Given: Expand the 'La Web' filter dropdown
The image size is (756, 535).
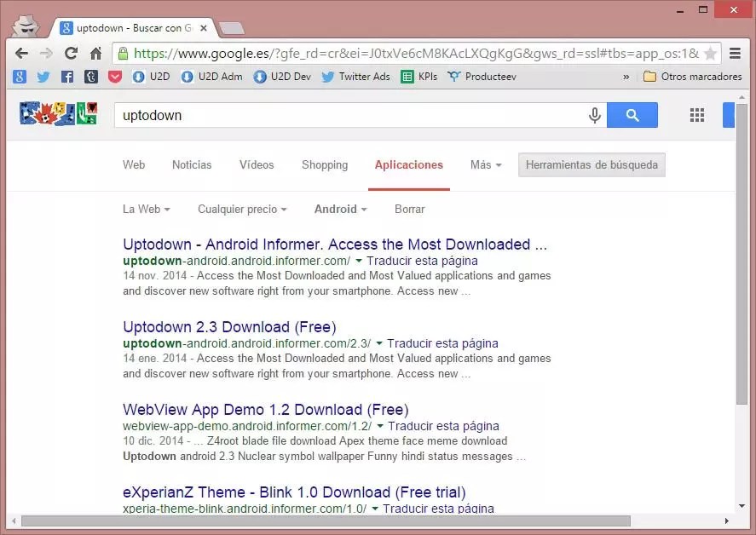Looking at the screenshot, I should coord(146,209).
